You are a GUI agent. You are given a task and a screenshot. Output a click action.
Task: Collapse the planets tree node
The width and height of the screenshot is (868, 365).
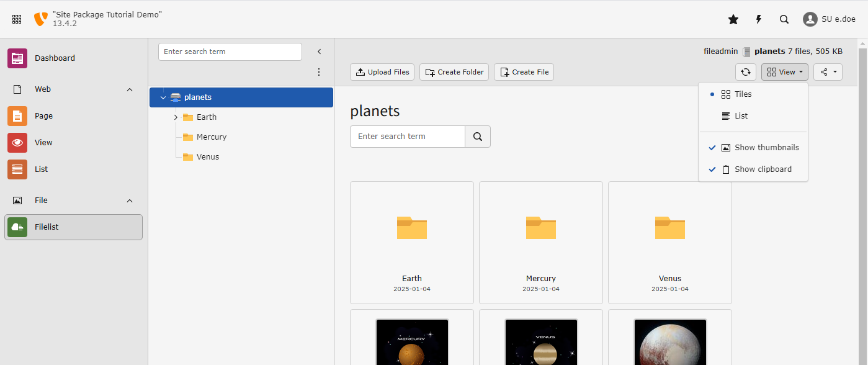coord(163,97)
